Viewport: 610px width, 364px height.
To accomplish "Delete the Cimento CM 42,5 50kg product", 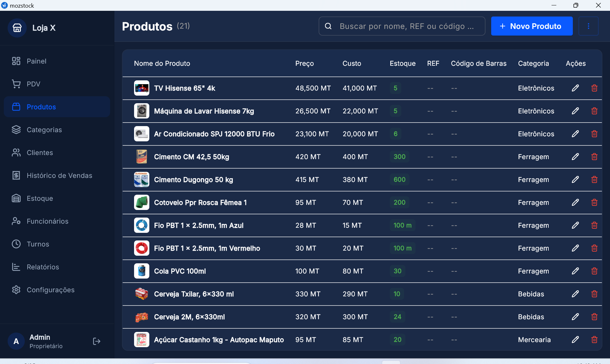I will tap(594, 157).
